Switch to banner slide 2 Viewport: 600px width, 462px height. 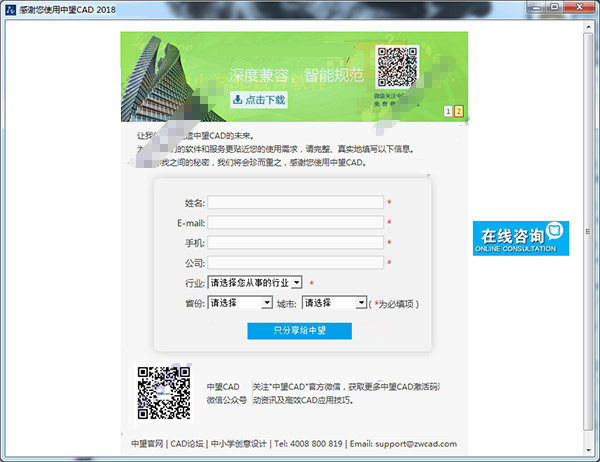coord(459,111)
